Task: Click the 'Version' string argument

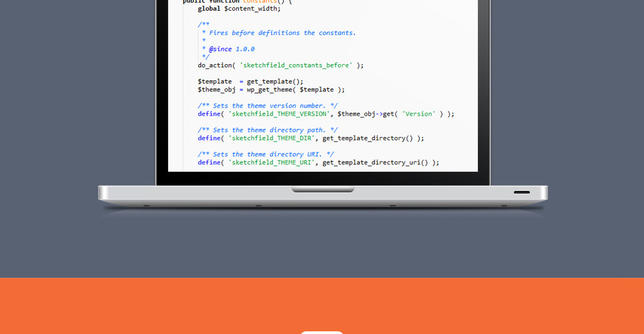Action: click(x=418, y=114)
